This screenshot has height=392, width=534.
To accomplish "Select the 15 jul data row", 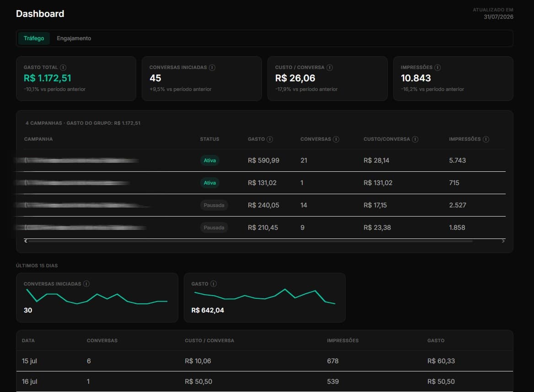I will (265, 361).
